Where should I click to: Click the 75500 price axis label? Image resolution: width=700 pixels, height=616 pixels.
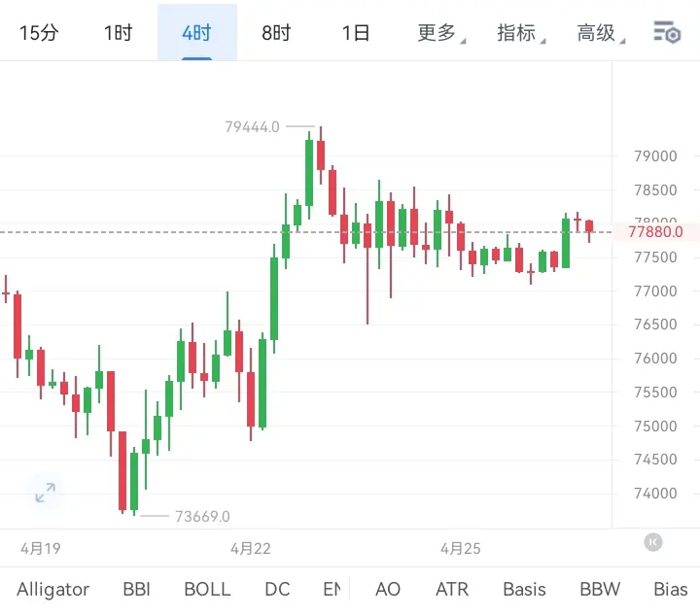tap(655, 393)
